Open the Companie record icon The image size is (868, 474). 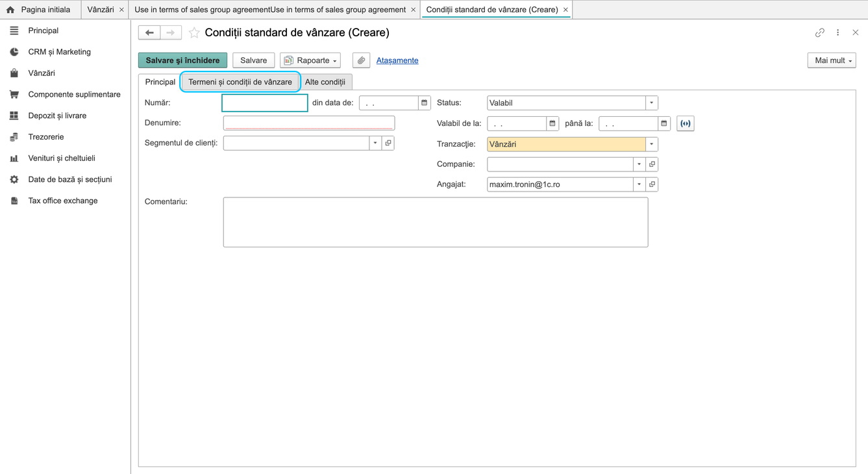[652, 164]
